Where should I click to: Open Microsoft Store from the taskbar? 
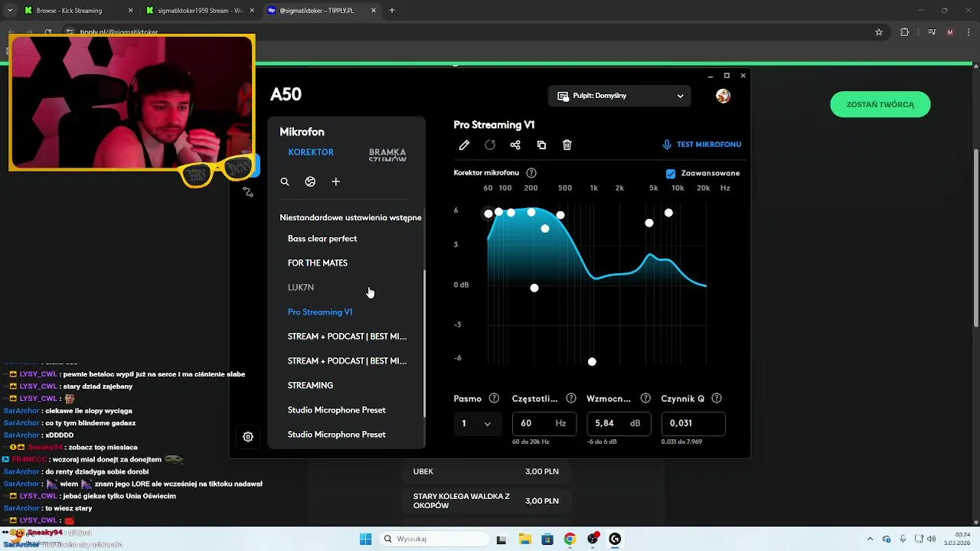[547, 539]
